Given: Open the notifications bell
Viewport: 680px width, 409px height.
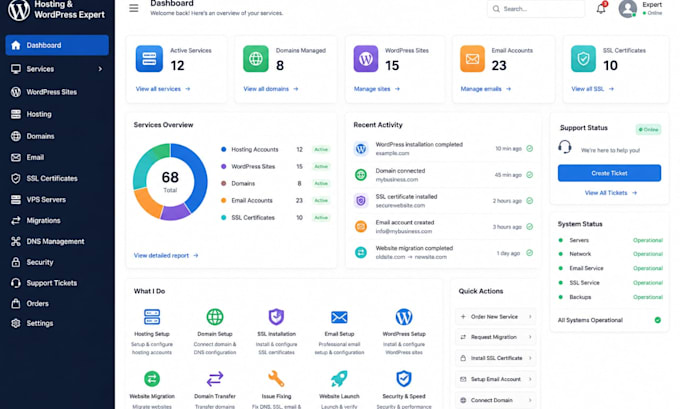Looking at the screenshot, I should (601, 8).
